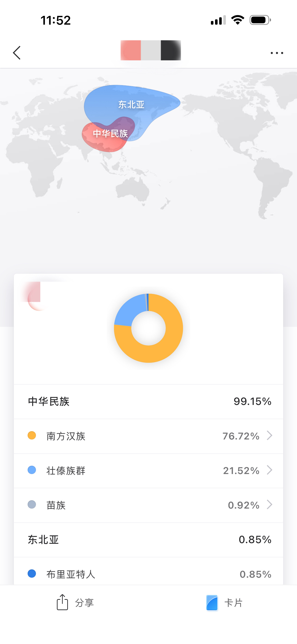This screenshot has width=297, height=644.
Task: Tap the Wi-Fi status icon
Action: (238, 20)
